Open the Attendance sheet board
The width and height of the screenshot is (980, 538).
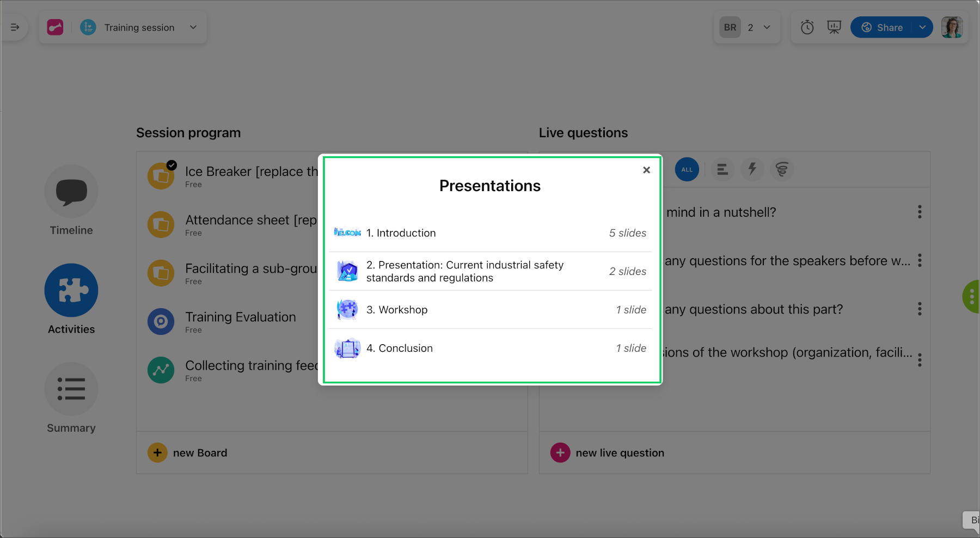point(250,225)
